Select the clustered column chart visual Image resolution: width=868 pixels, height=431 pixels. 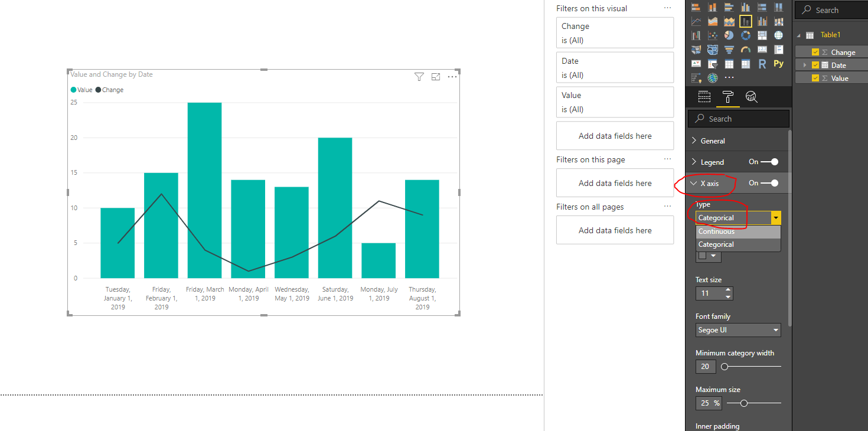click(x=746, y=7)
